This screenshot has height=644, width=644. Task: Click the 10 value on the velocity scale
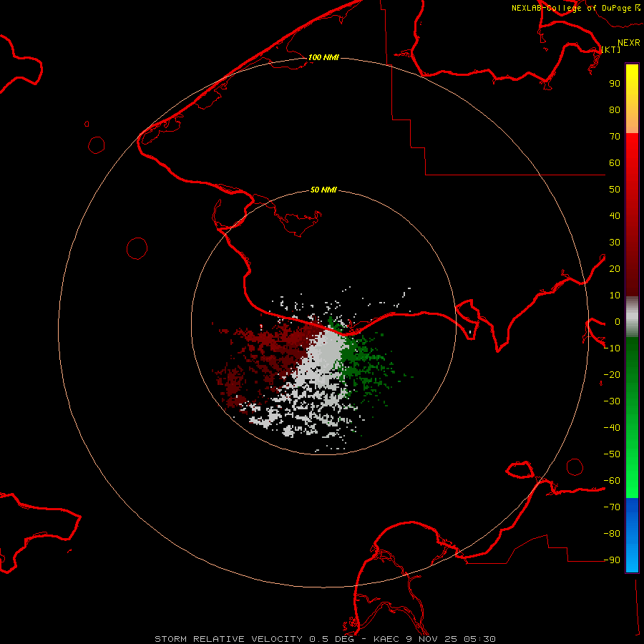click(x=615, y=296)
